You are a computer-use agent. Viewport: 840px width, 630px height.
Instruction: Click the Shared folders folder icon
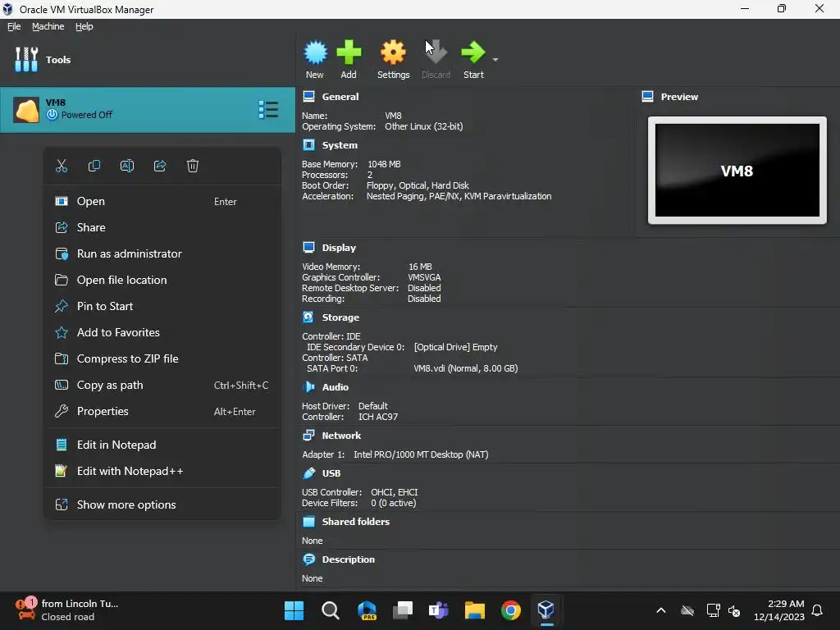(309, 521)
